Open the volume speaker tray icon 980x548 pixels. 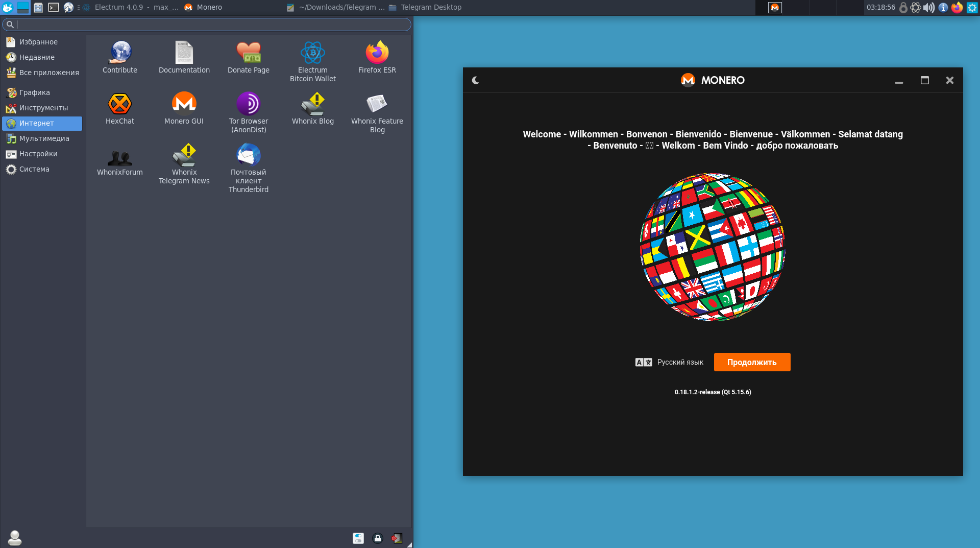click(929, 8)
